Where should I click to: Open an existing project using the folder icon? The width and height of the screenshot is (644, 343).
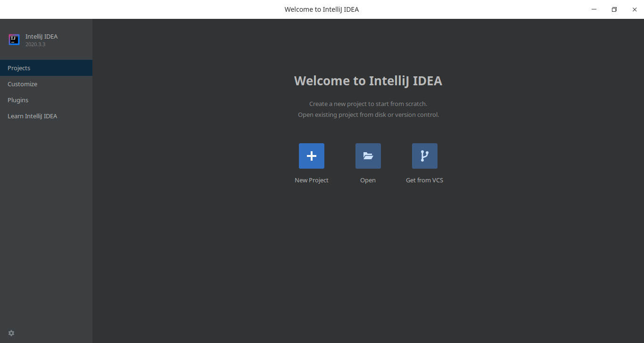368,155
